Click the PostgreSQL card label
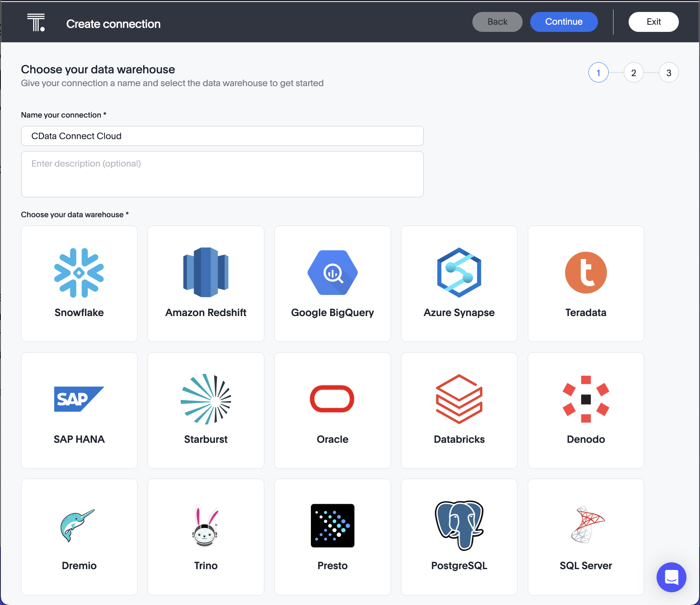 [459, 566]
